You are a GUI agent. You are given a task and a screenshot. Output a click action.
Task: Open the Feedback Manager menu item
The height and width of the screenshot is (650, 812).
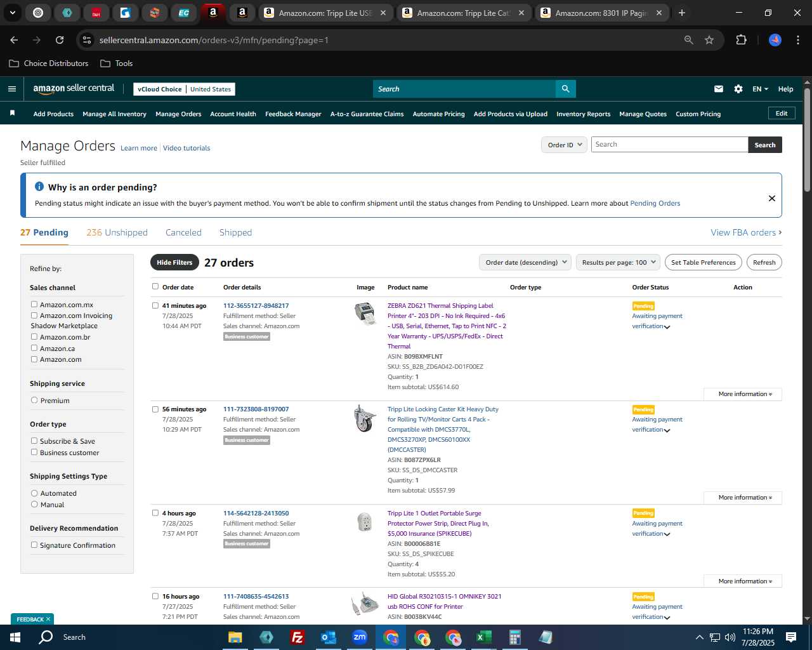tap(293, 114)
